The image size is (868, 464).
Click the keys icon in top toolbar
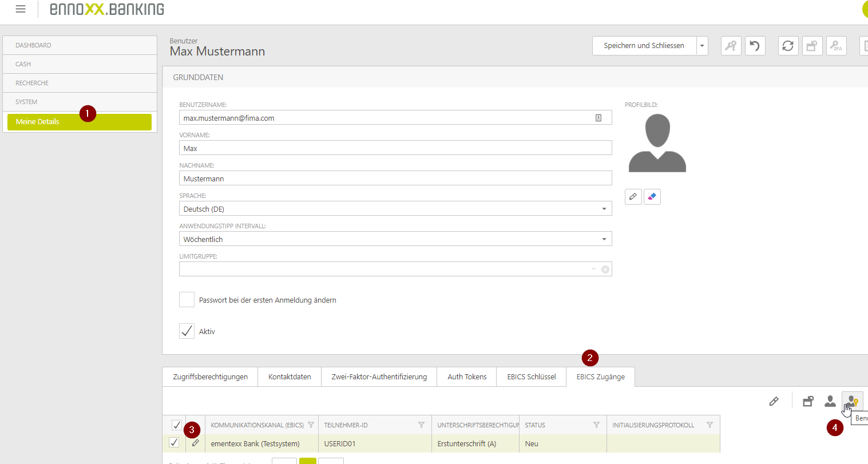point(731,46)
